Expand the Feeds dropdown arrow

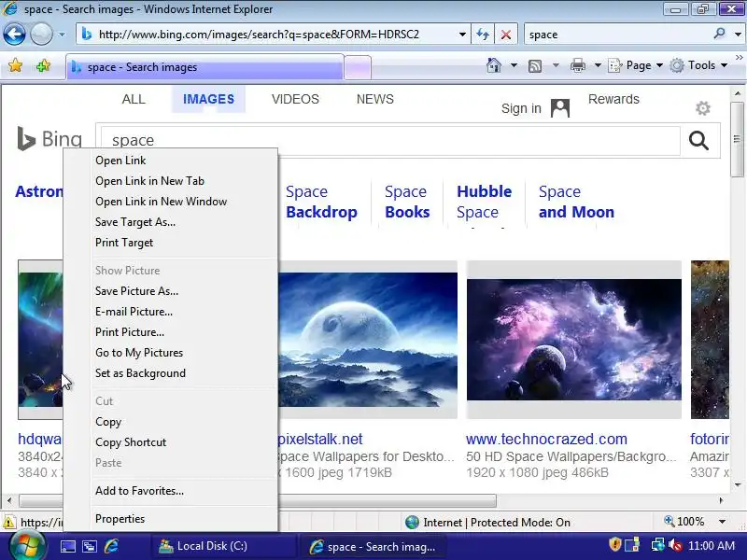[x=556, y=65]
